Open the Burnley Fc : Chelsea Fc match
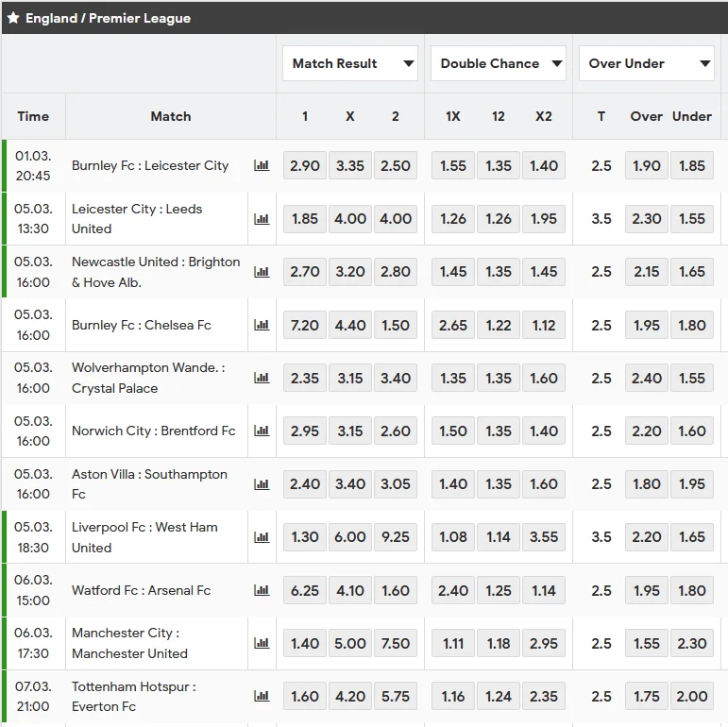This screenshot has height=727, width=728. pos(141,325)
